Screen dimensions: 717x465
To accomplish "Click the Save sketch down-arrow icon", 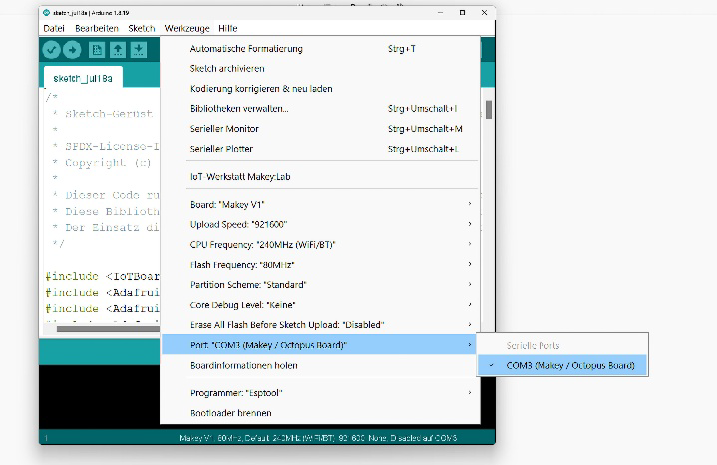I will (139, 50).
